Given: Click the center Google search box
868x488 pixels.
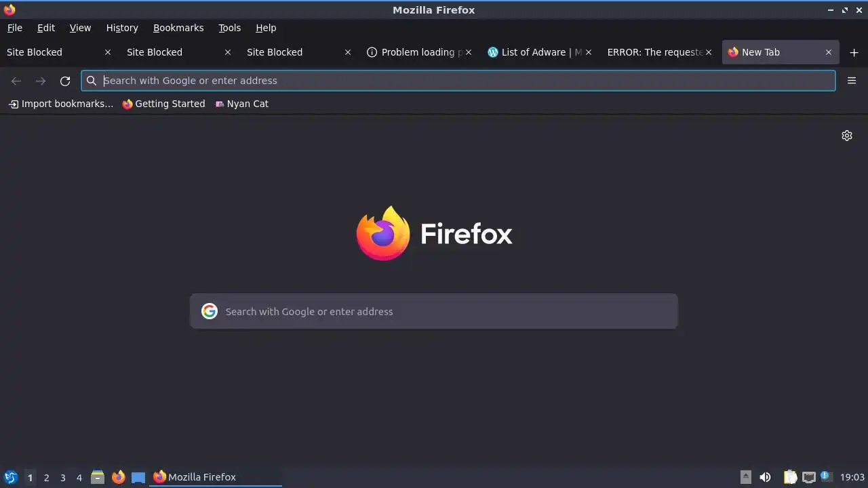Looking at the screenshot, I should pyautogui.click(x=434, y=312).
